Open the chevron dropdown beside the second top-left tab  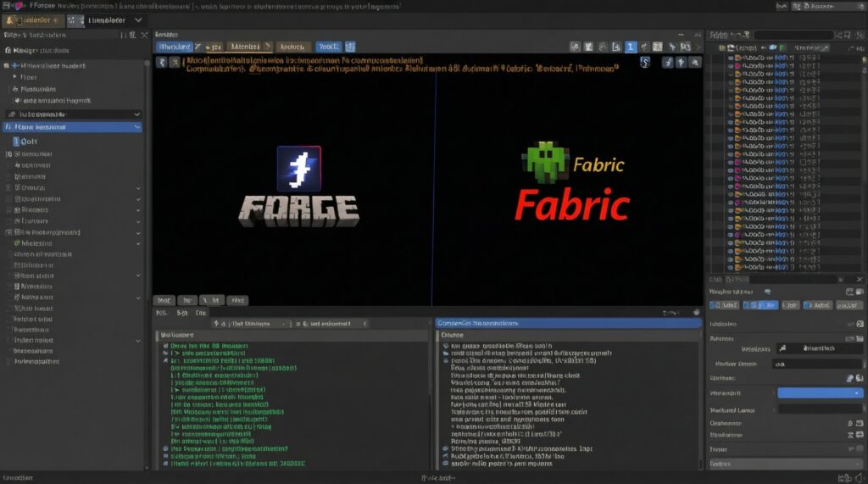coord(138,20)
